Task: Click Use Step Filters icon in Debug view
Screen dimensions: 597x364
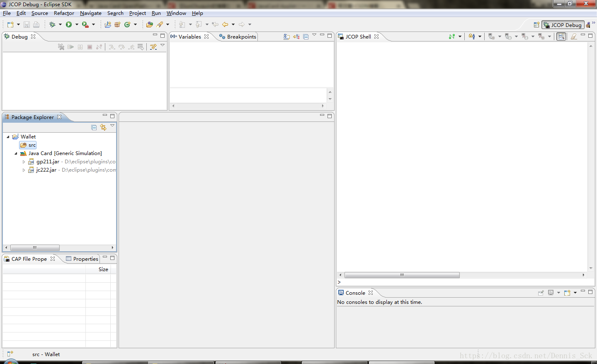Action: click(x=153, y=47)
